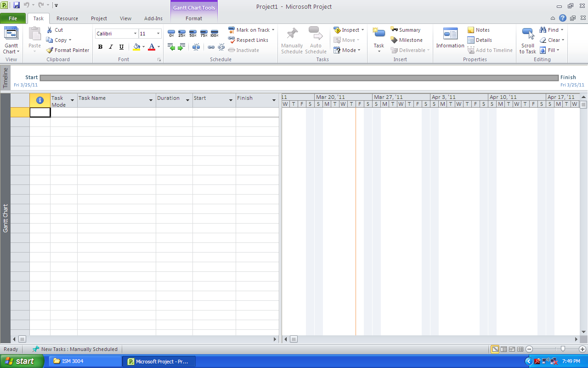This screenshot has width=588, height=368.
Task: Open Microsoft Project Help question mark
Action: (x=563, y=18)
